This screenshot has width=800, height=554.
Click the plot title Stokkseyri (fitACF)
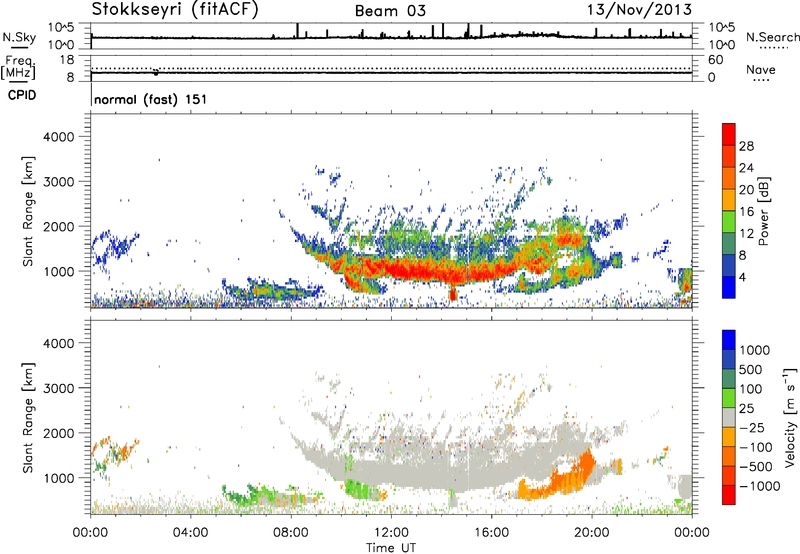175,10
